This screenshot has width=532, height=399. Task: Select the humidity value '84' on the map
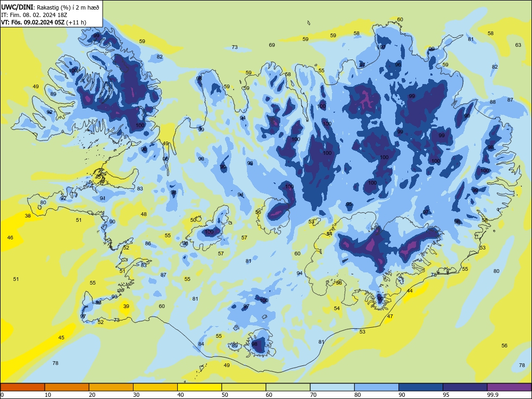[201, 344]
